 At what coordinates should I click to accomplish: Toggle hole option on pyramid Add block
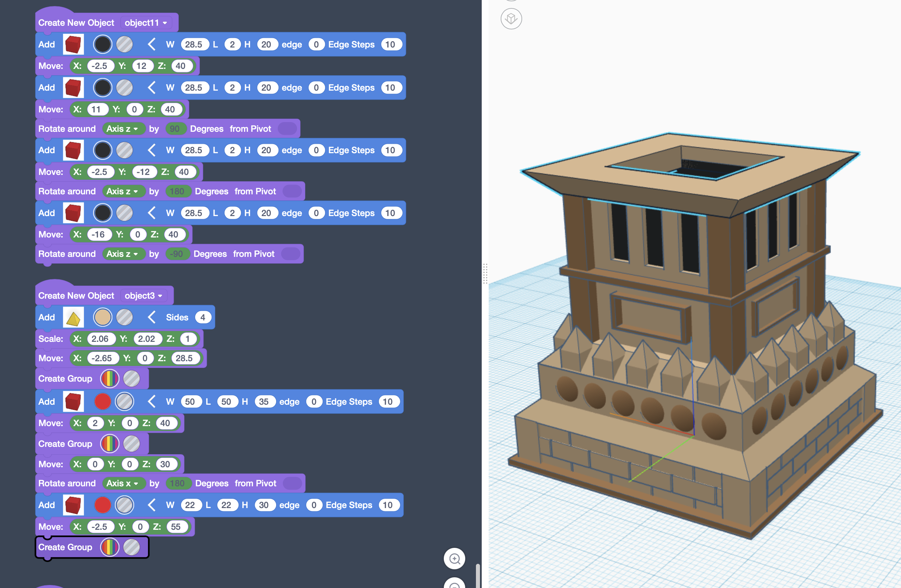click(x=125, y=317)
